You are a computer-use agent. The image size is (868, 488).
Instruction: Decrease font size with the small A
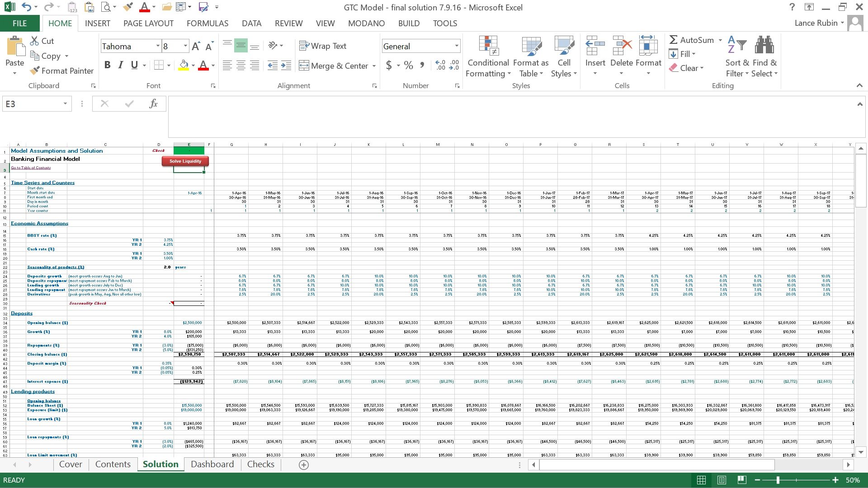(209, 46)
